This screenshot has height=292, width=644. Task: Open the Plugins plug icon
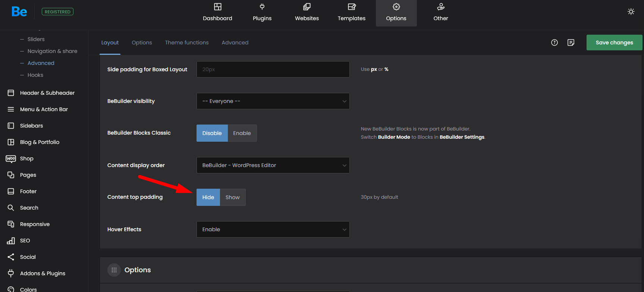tap(262, 7)
